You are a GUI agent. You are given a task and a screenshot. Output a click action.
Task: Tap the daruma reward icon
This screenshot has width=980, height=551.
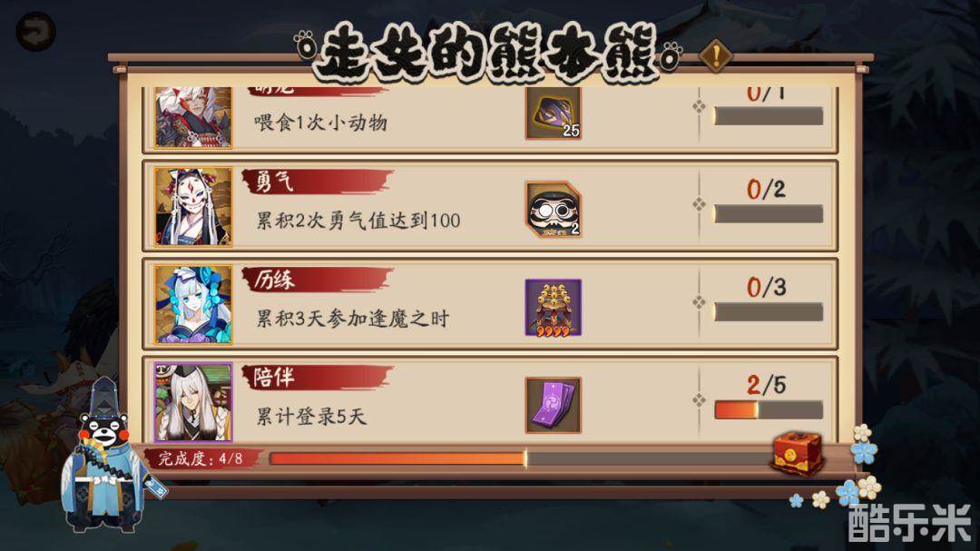point(554,209)
